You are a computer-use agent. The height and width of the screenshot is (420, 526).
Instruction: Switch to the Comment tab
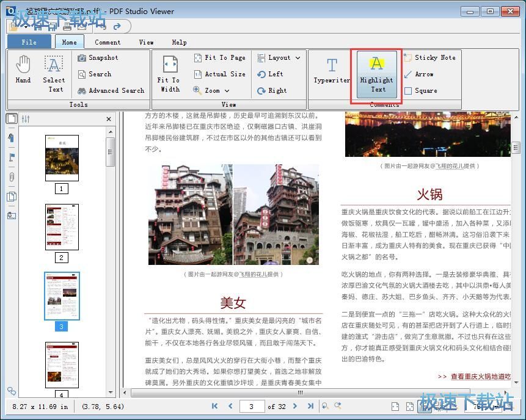point(108,42)
